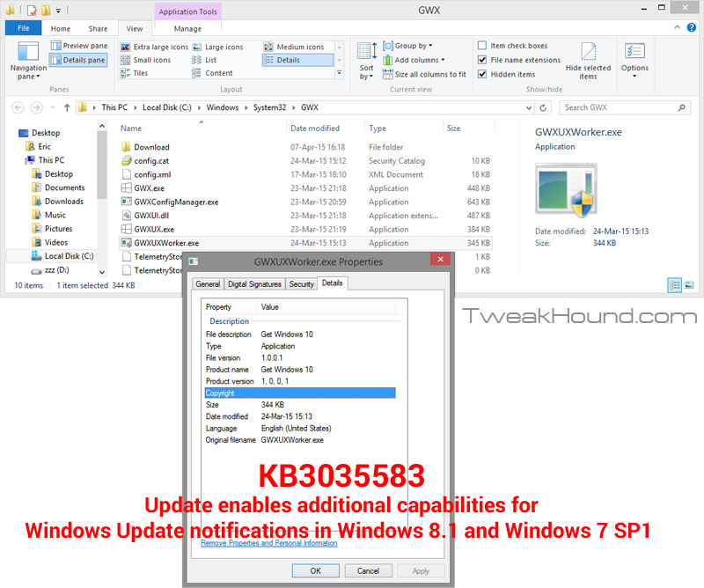The height and width of the screenshot is (588, 704).
Task: Switch to Small icons layout
Action: click(146, 60)
